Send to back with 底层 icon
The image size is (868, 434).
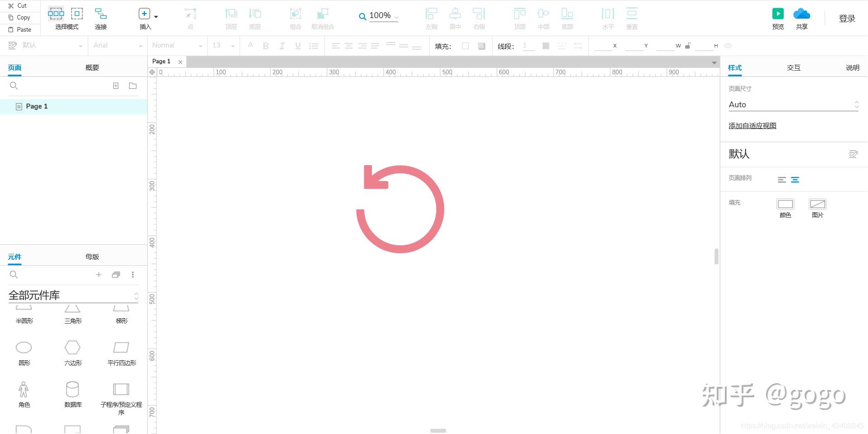[x=255, y=14]
